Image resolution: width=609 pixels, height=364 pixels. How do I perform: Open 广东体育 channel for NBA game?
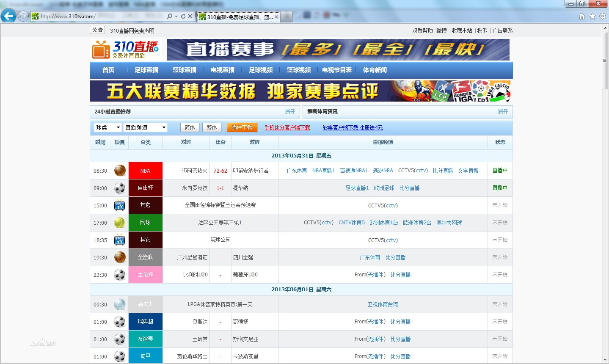297,171
